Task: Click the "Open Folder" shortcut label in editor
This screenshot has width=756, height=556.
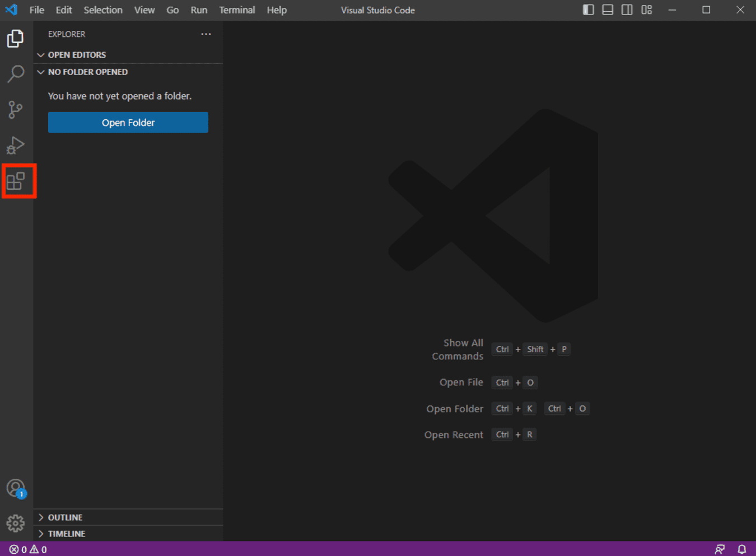Action: pos(455,409)
